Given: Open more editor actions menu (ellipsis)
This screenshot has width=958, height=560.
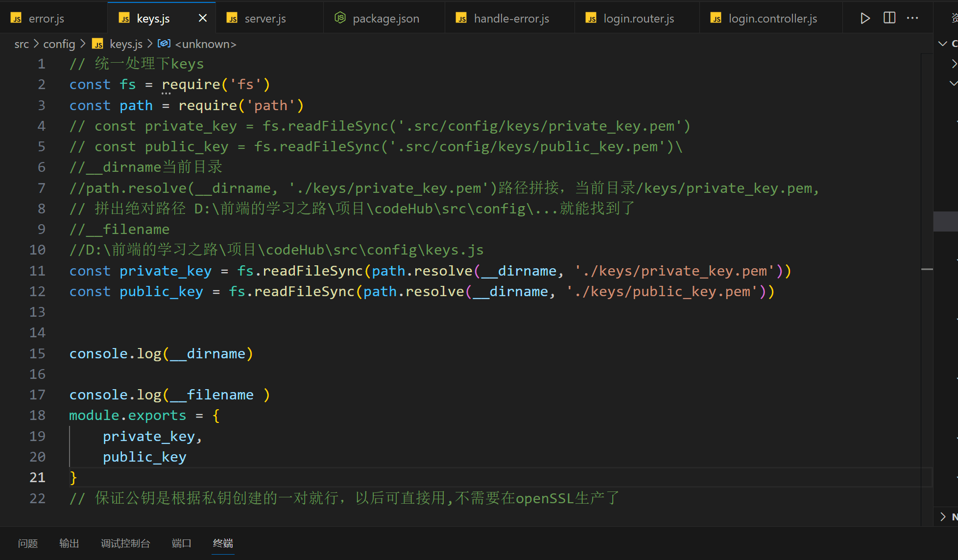Looking at the screenshot, I should click(x=912, y=18).
